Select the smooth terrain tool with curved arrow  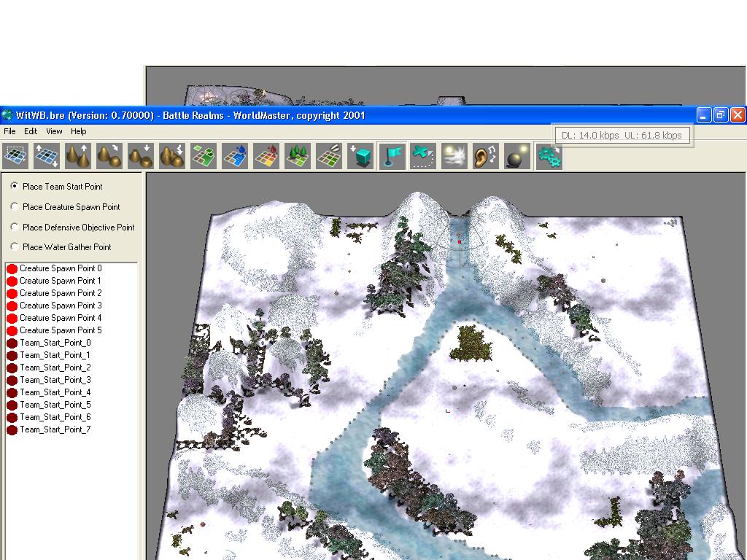coord(109,156)
